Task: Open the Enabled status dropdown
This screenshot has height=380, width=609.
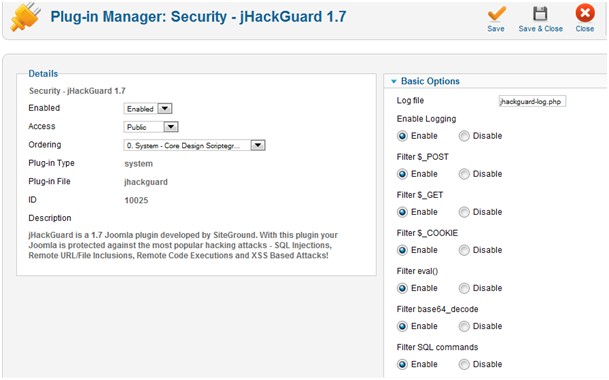Action: (148, 109)
